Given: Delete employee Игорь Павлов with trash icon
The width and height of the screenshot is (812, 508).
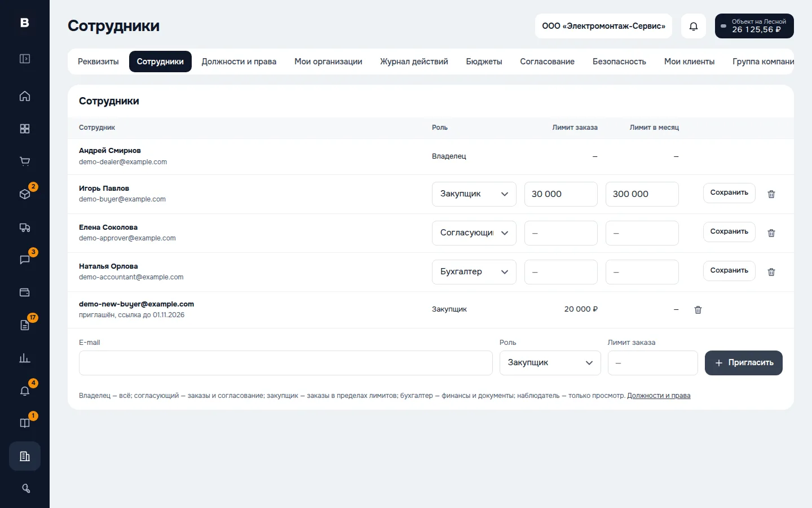Looking at the screenshot, I should [771, 194].
